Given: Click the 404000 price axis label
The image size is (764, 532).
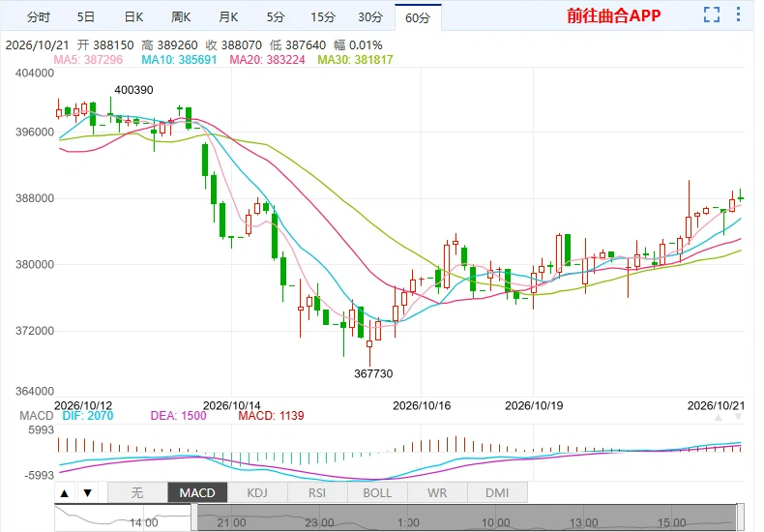Looking at the screenshot, I should (35, 74).
